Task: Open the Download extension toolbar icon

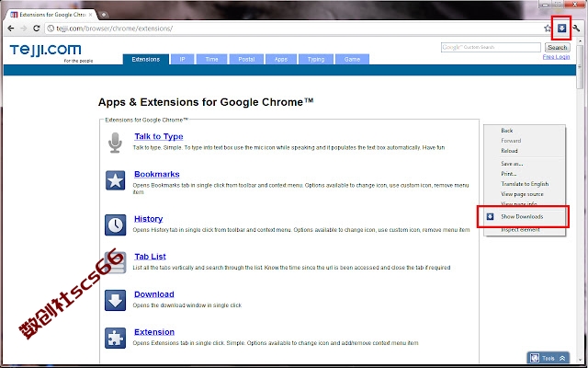Action: (561, 29)
